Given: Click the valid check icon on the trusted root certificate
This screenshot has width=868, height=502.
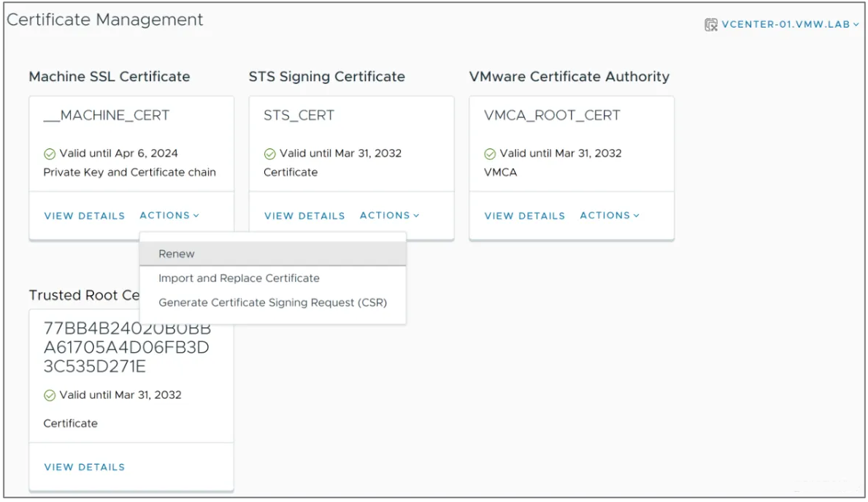Looking at the screenshot, I should [50, 395].
